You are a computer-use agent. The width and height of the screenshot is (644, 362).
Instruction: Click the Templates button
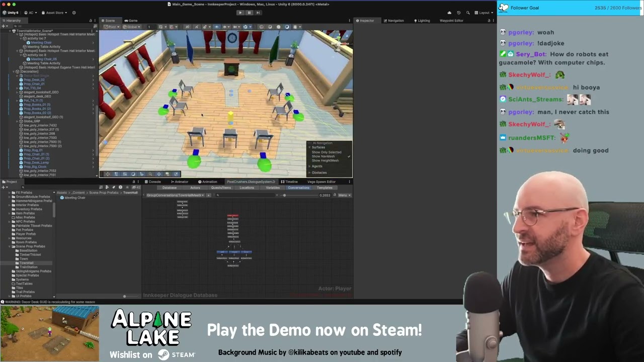click(325, 188)
